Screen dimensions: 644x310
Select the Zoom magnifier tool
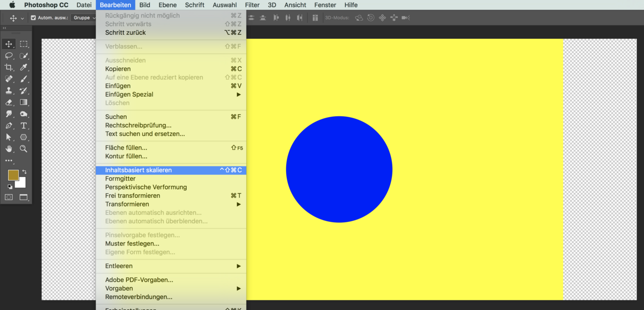coord(24,149)
